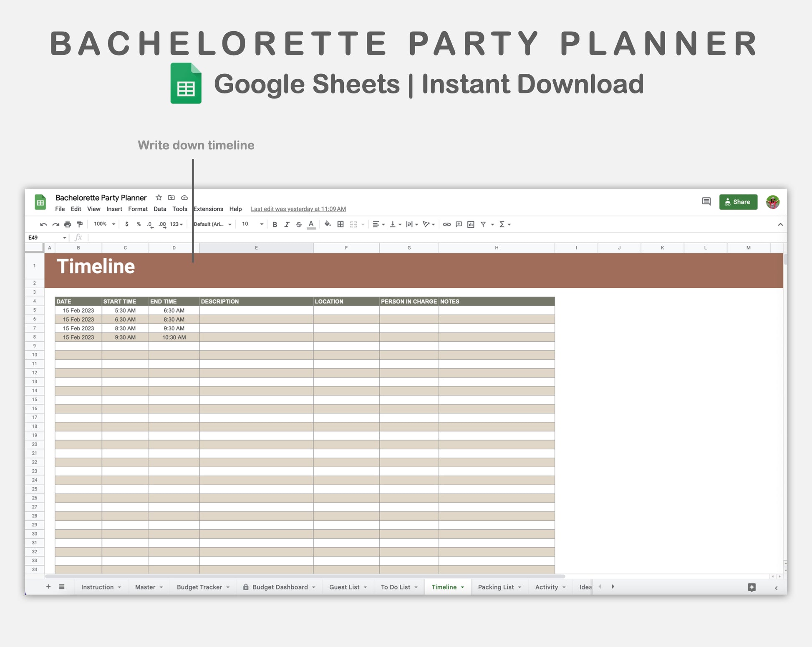Image resolution: width=812 pixels, height=647 pixels.
Task: Star the Bachelorette Party Planner document
Action: (x=159, y=198)
